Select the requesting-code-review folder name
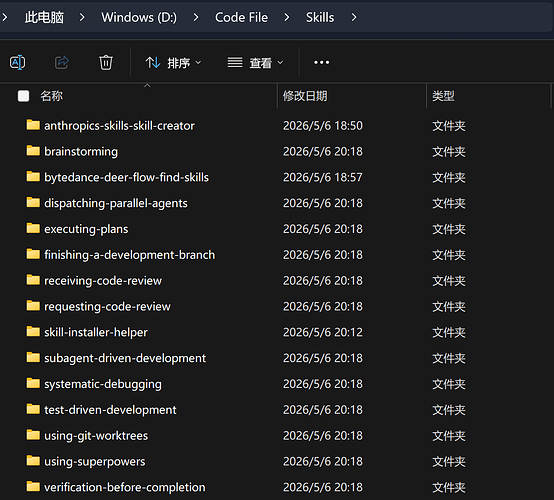 pos(107,306)
